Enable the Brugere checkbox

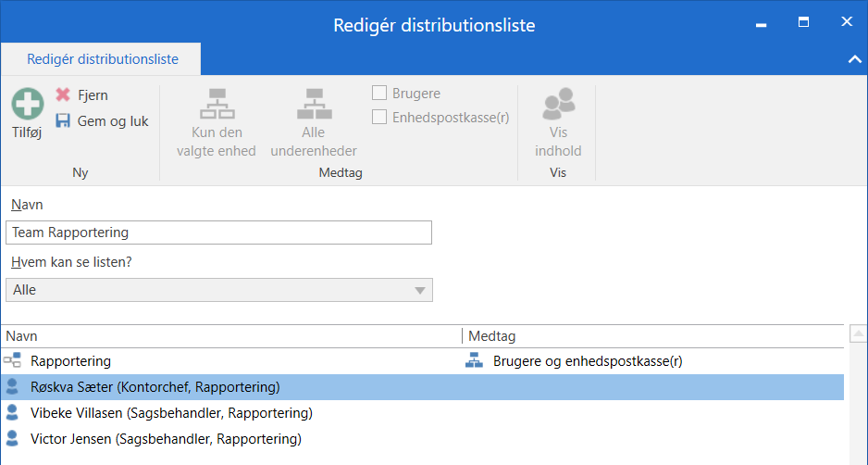pyautogui.click(x=379, y=94)
